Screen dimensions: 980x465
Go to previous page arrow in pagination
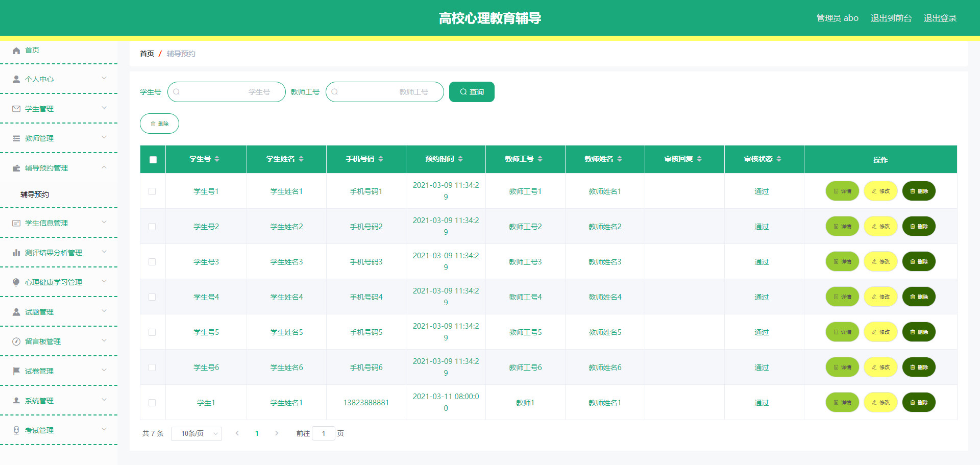click(x=237, y=433)
